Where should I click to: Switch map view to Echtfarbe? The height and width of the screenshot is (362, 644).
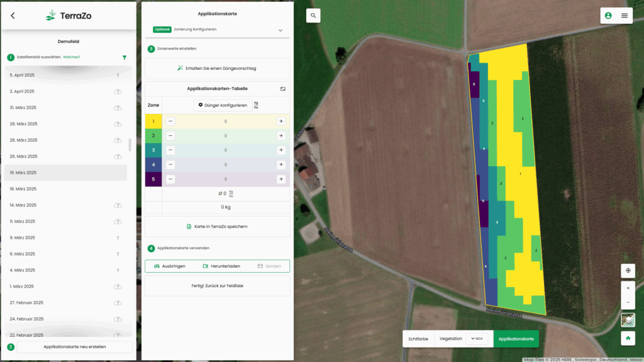[418, 339]
